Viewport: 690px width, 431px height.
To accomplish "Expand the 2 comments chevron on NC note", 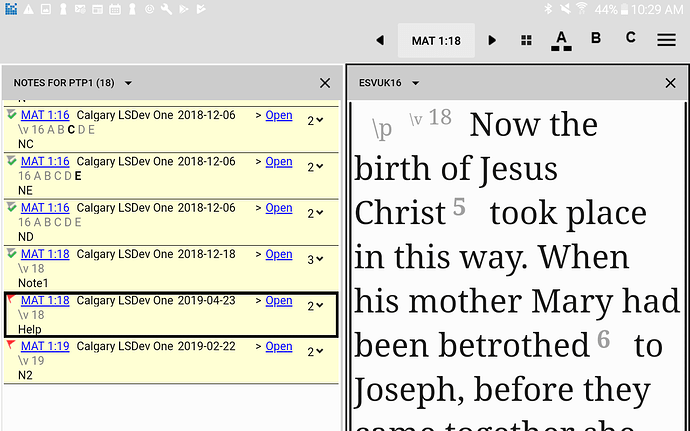I will tap(315, 120).
